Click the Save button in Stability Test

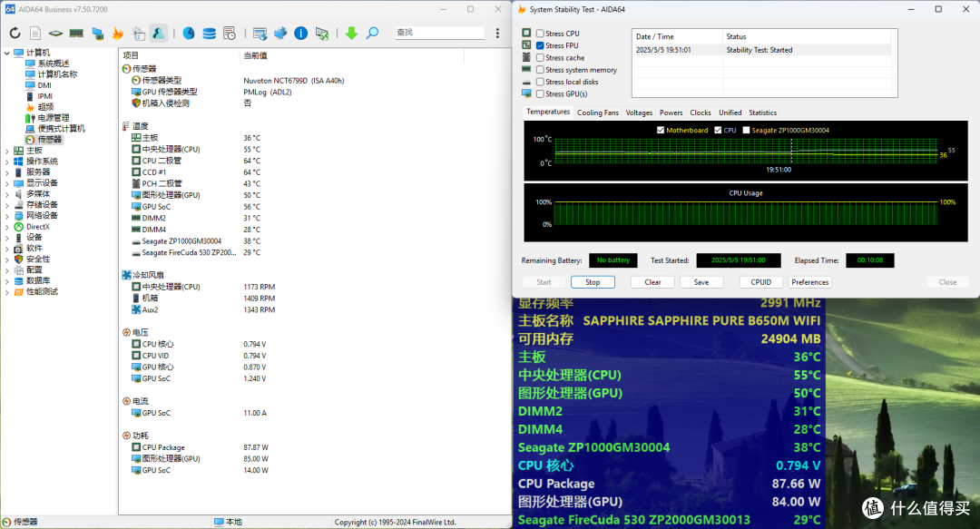[x=701, y=282]
